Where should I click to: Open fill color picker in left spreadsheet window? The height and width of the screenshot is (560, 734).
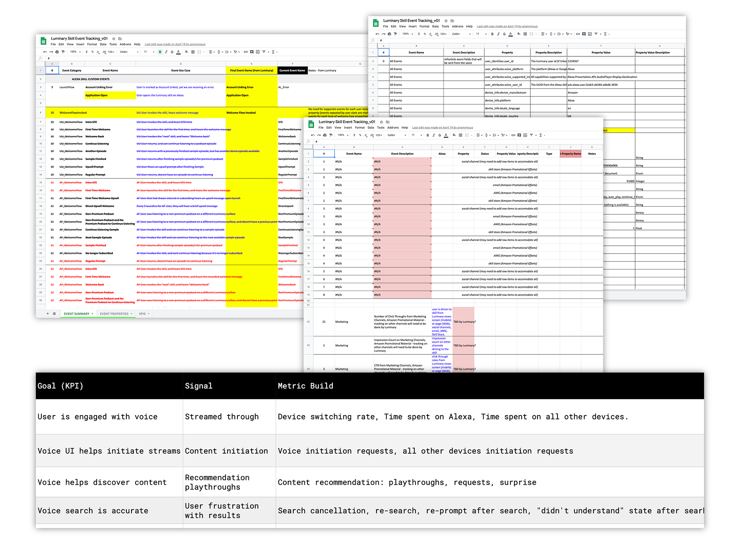tap(187, 52)
